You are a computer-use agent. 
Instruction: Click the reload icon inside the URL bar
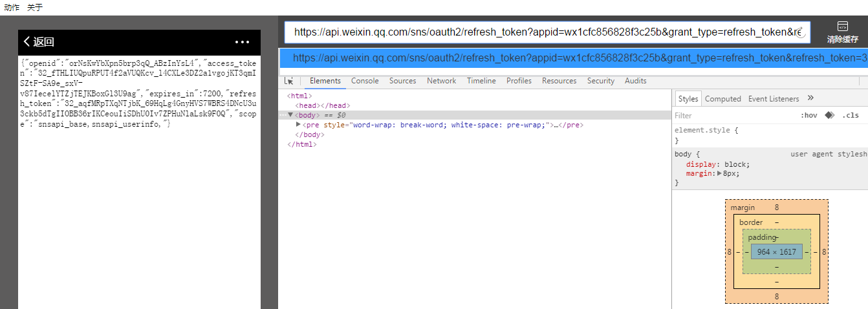[801, 32]
